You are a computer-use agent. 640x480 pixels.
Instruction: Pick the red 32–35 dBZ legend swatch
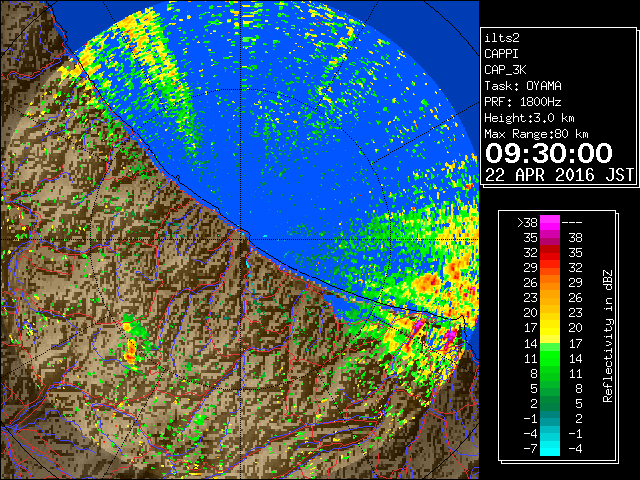click(x=550, y=253)
